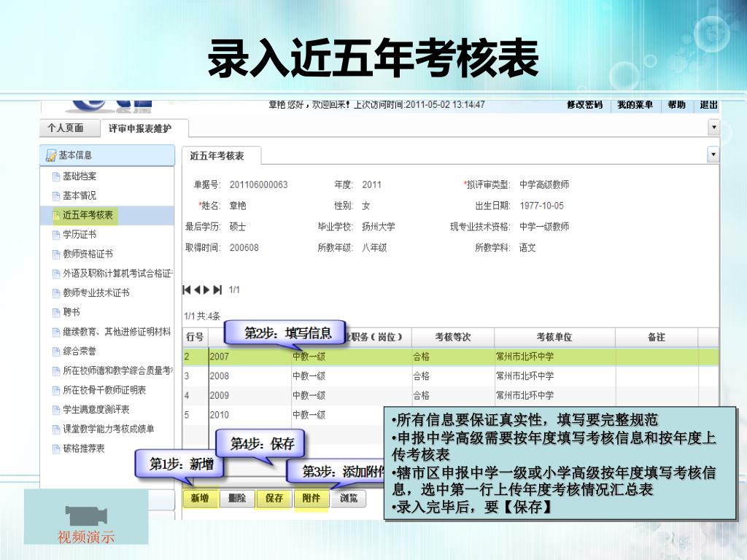Click the 考核单位 column header
Image resolution: width=747 pixels, height=560 pixels.
pos(554,337)
